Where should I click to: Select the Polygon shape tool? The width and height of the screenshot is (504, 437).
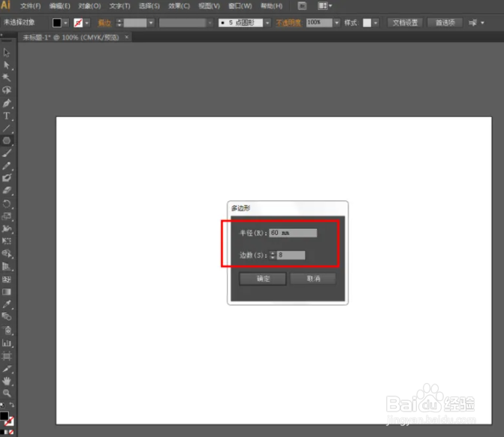pos(7,140)
